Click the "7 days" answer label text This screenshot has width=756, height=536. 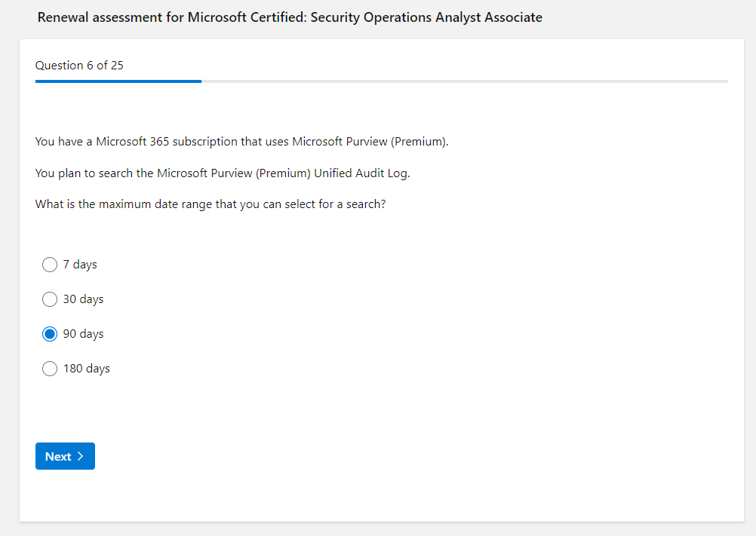coord(80,265)
